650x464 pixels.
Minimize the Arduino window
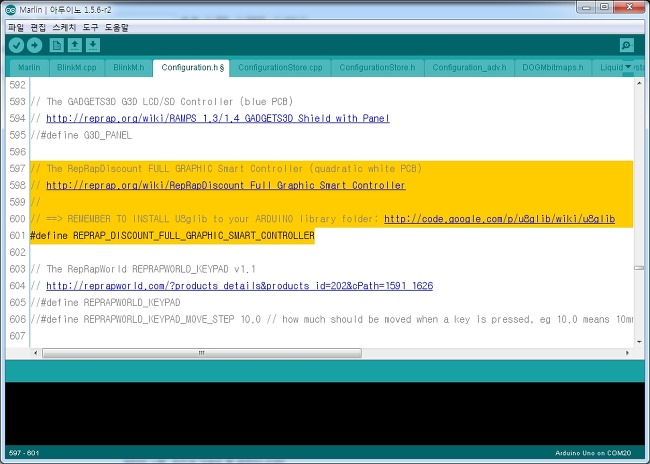[586, 7]
